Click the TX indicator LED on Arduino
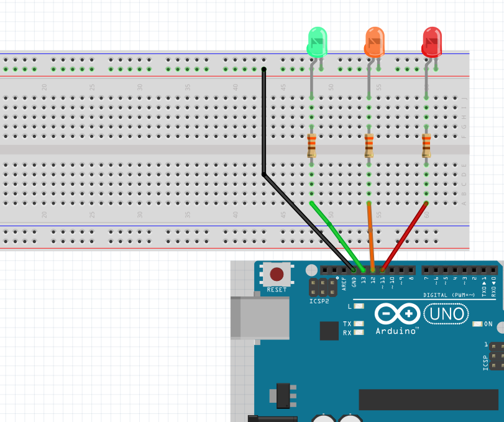 [359, 324]
